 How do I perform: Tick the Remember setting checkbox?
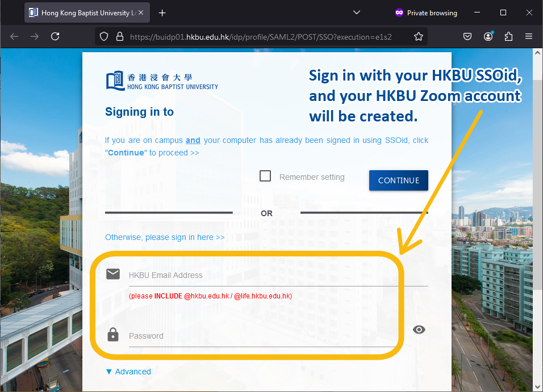pos(265,176)
